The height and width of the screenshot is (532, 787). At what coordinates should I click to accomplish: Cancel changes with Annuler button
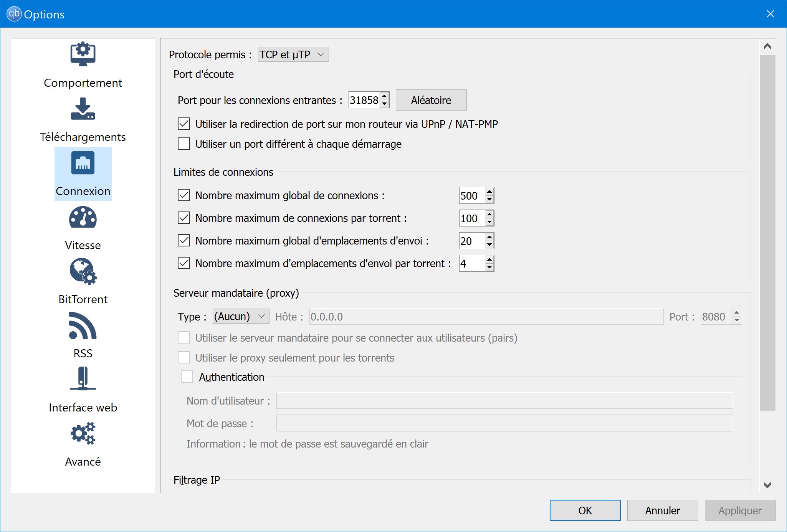click(x=663, y=511)
